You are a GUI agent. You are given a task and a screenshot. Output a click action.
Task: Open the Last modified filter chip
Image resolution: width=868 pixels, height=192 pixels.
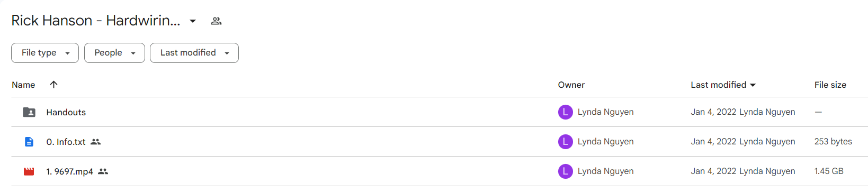pyautogui.click(x=194, y=53)
